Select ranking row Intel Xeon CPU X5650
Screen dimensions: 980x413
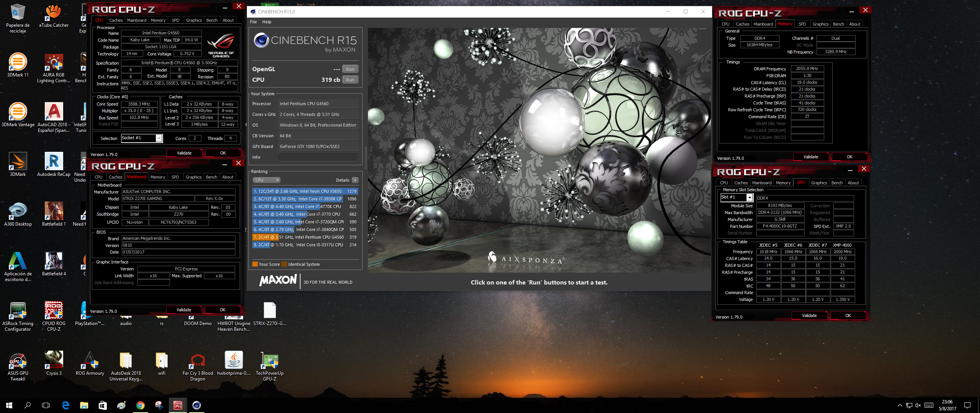305,191
